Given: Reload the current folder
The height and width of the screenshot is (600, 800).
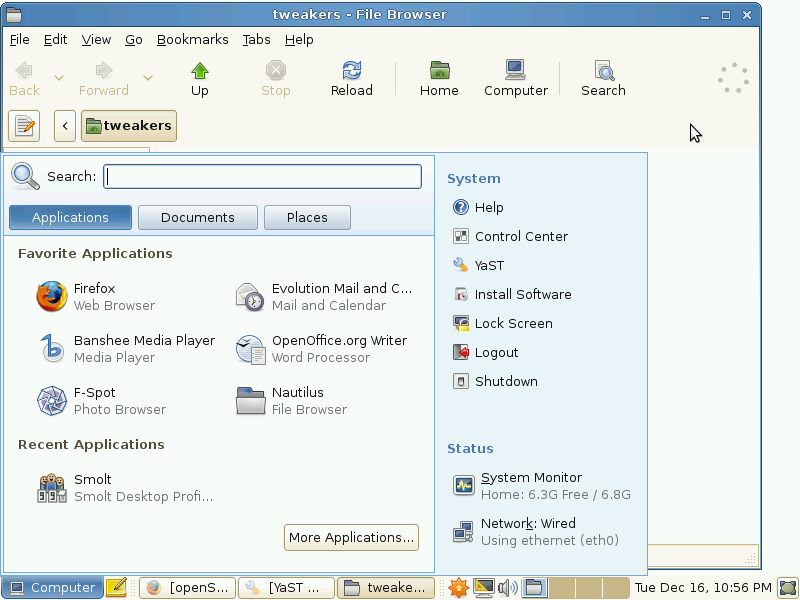Looking at the screenshot, I should coord(352,79).
